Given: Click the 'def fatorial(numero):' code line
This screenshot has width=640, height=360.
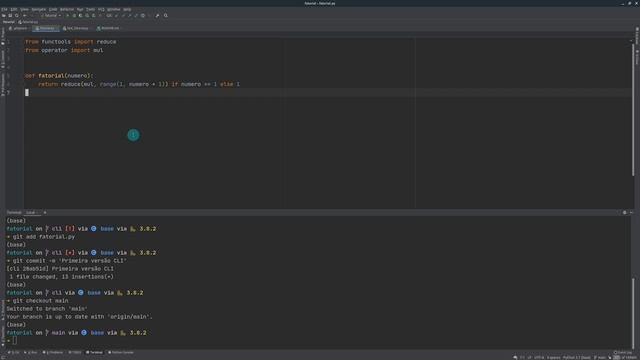Looking at the screenshot, I should (59, 76).
